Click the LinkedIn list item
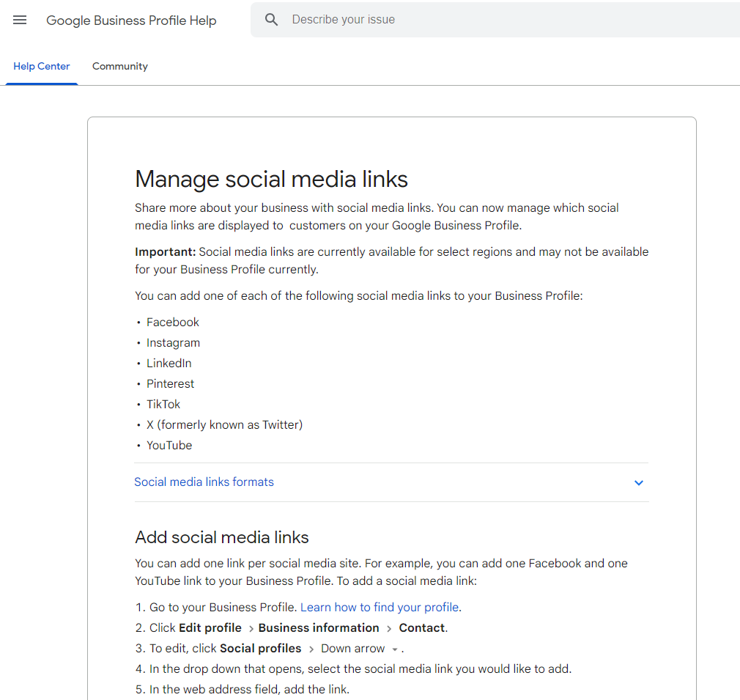Image resolution: width=740 pixels, height=700 pixels. click(169, 363)
